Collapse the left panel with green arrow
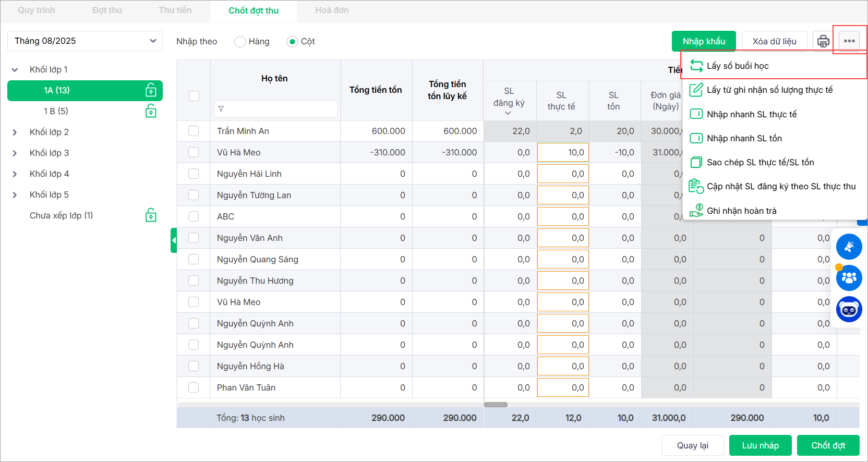 [174, 240]
